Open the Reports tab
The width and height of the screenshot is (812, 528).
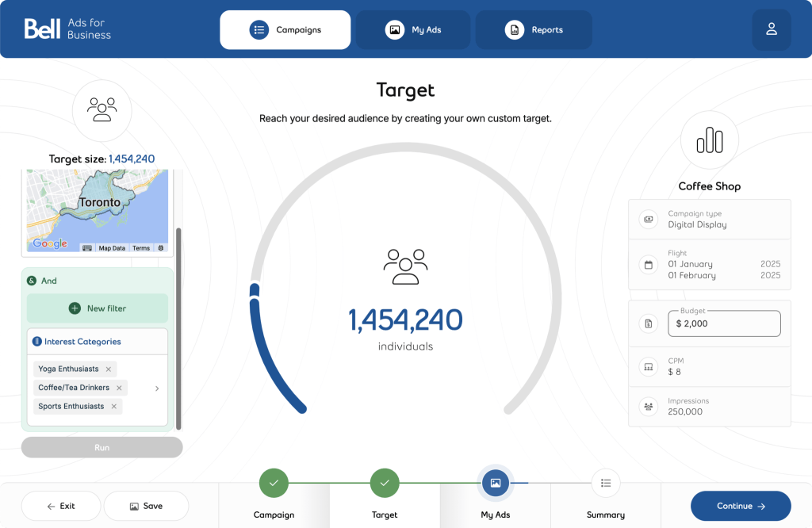coord(534,30)
